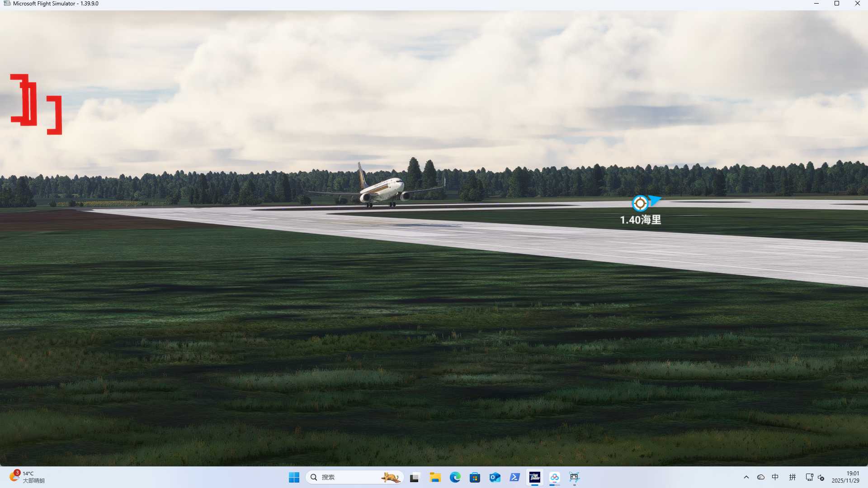868x488 pixels.
Task: Open the clock showing 19:01
Action: coord(846,477)
